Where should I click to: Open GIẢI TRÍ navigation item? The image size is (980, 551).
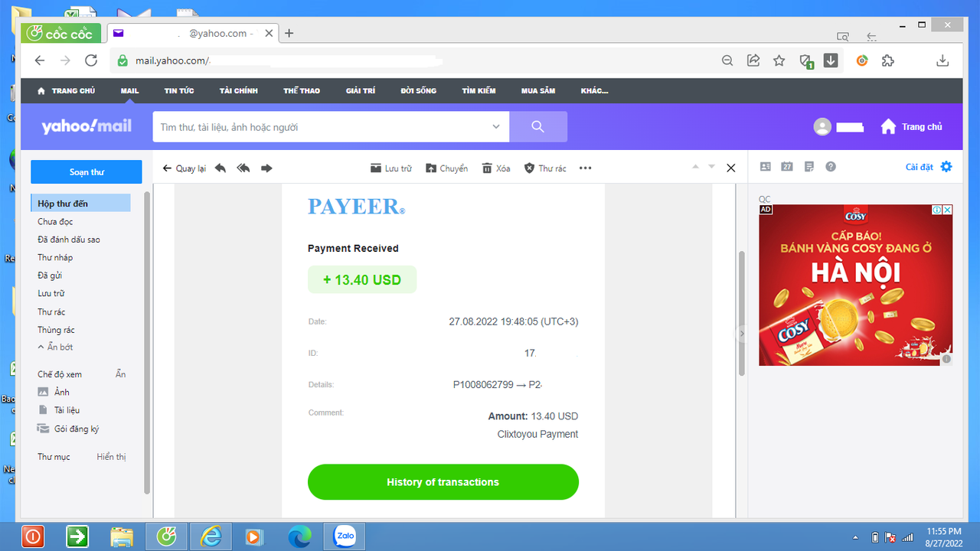pyautogui.click(x=361, y=90)
